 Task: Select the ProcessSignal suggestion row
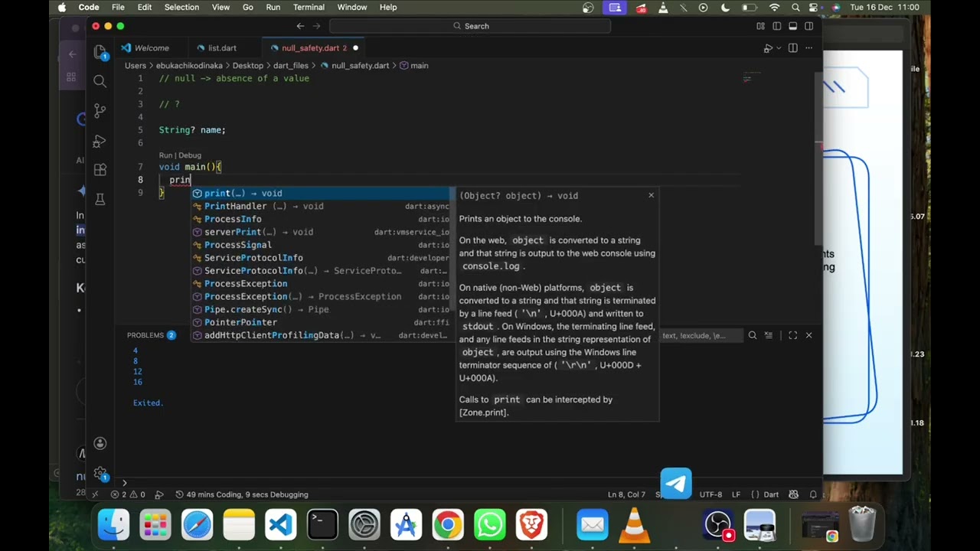(x=321, y=245)
